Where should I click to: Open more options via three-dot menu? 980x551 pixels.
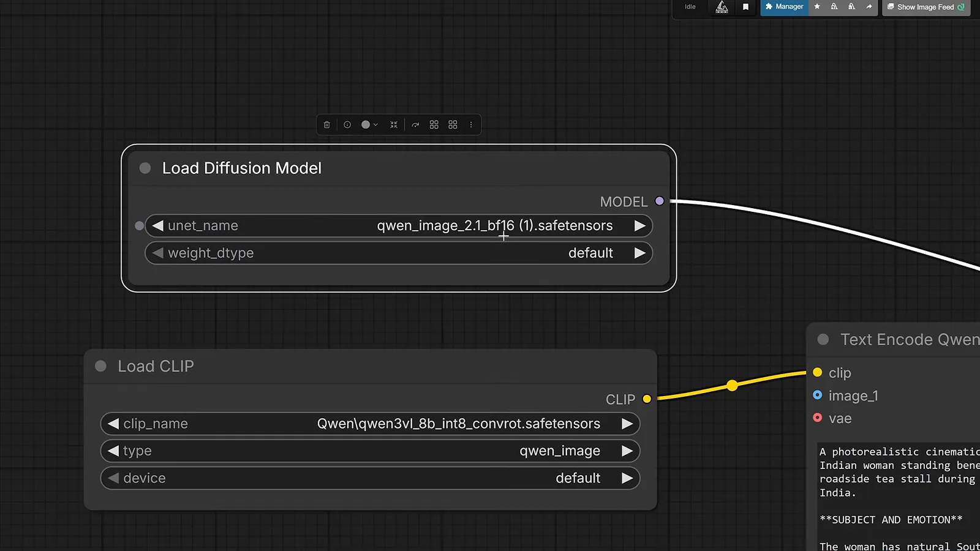click(x=471, y=125)
